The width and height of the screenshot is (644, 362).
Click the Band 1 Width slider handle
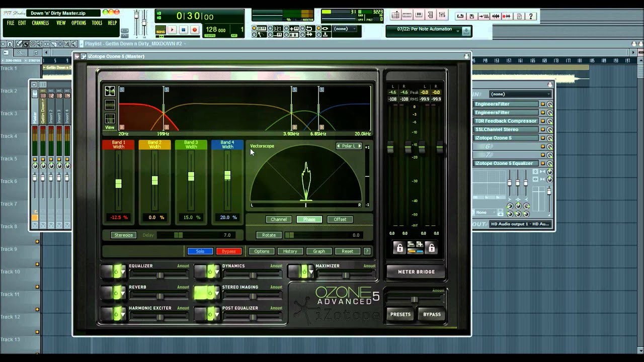pos(118,184)
